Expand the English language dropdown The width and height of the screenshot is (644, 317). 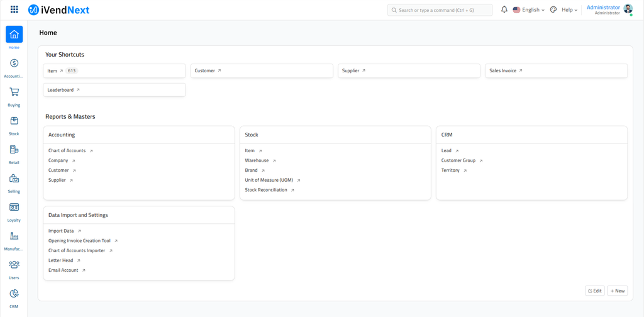point(529,10)
